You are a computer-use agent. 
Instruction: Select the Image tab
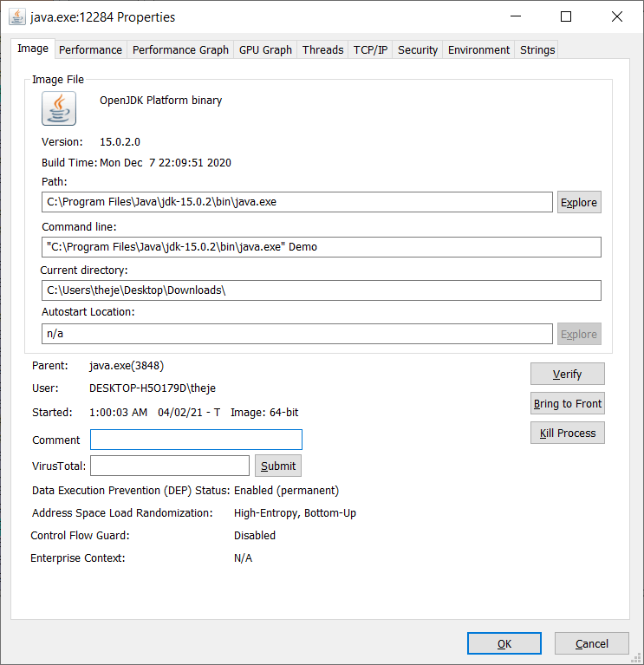pyautogui.click(x=33, y=49)
